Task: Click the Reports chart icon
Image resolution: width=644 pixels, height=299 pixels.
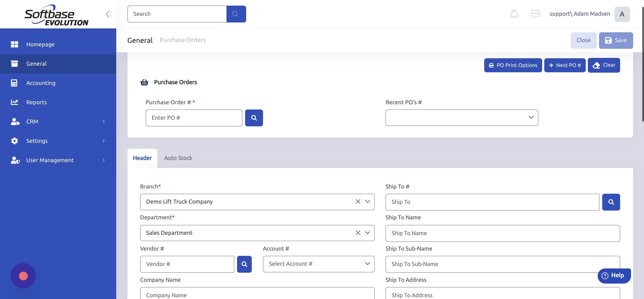Action: [x=14, y=102]
